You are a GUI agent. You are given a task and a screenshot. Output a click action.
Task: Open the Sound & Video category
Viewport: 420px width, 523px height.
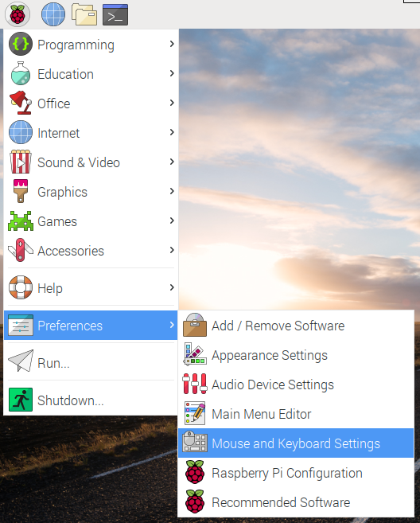tap(91, 162)
